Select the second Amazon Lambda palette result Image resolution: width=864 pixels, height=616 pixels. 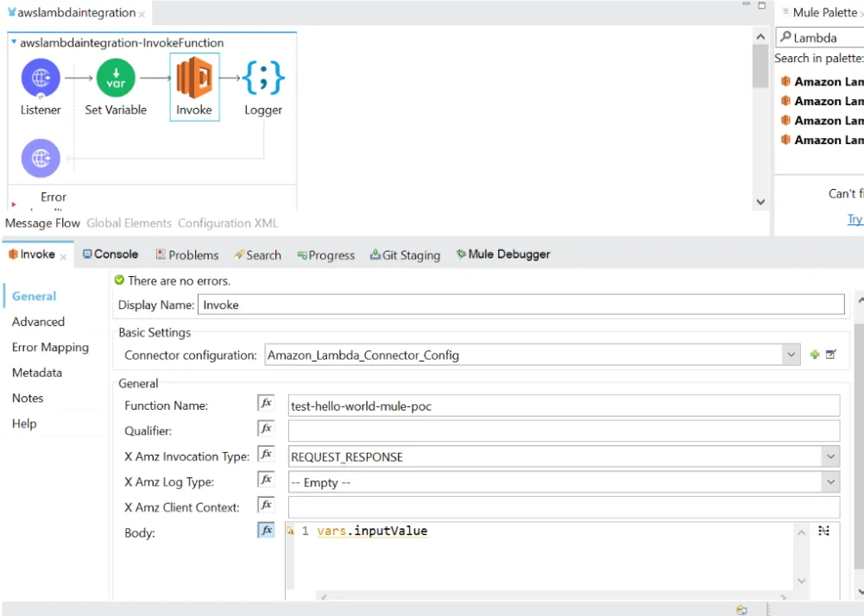point(822,101)
